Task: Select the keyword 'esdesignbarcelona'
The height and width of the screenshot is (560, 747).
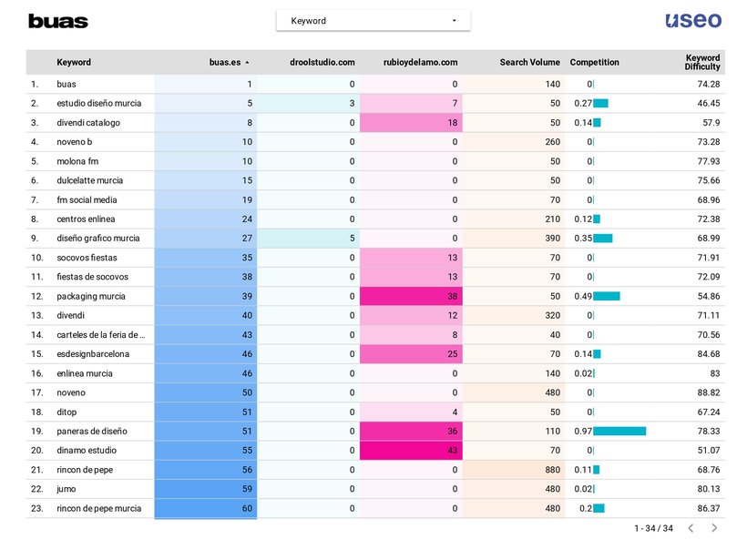Action: [93, 354]
